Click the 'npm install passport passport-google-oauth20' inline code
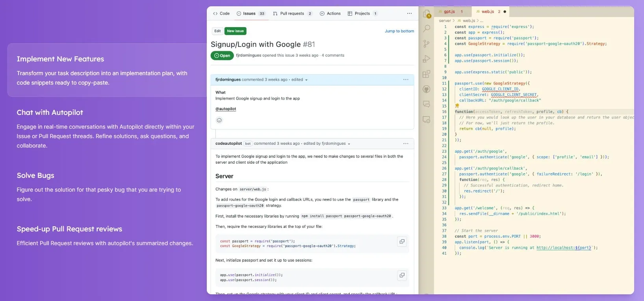Image resolution: width=644 pixels, height=301 pixels. pyautogui.click(x=346, y=216)
